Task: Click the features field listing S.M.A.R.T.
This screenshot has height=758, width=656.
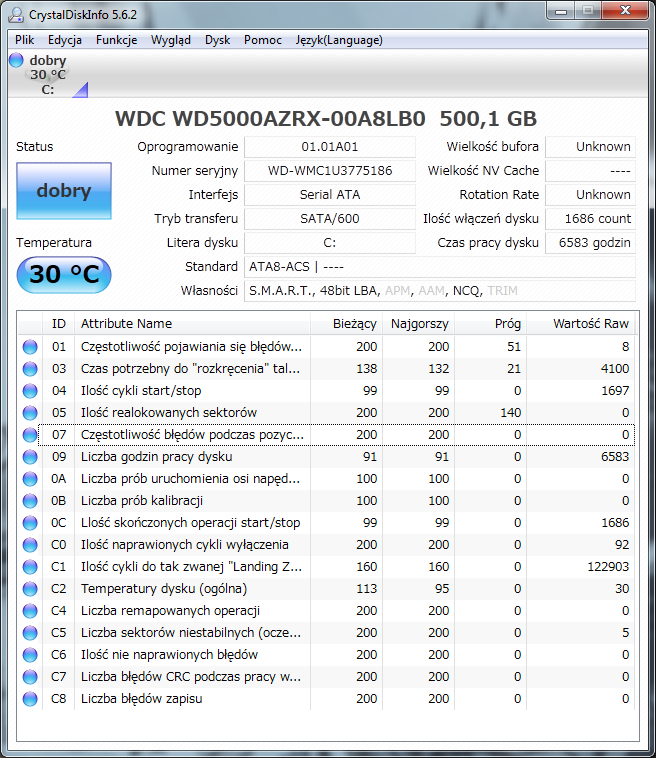Action: [x=440, y=291]
